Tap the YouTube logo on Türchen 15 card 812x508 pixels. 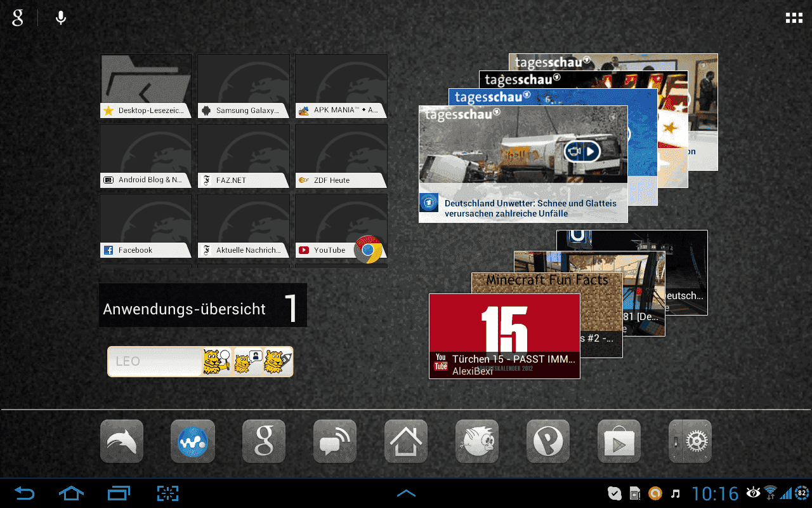(440, 363)
